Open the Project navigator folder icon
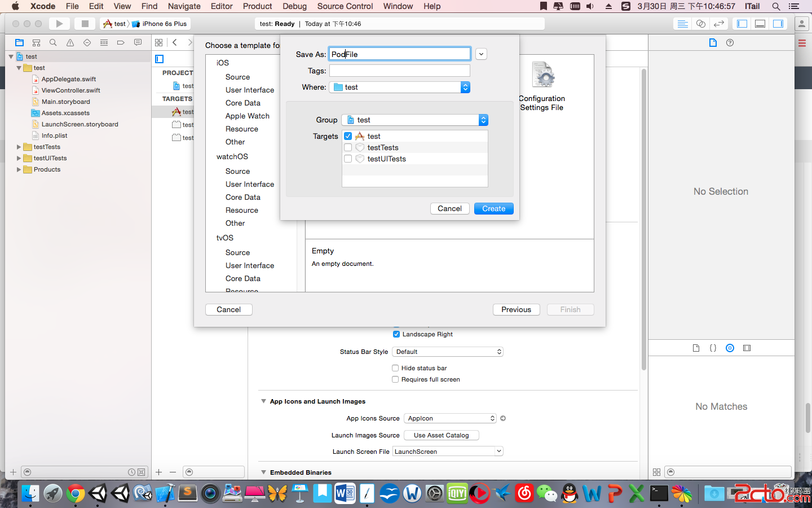 pos(19,43)
